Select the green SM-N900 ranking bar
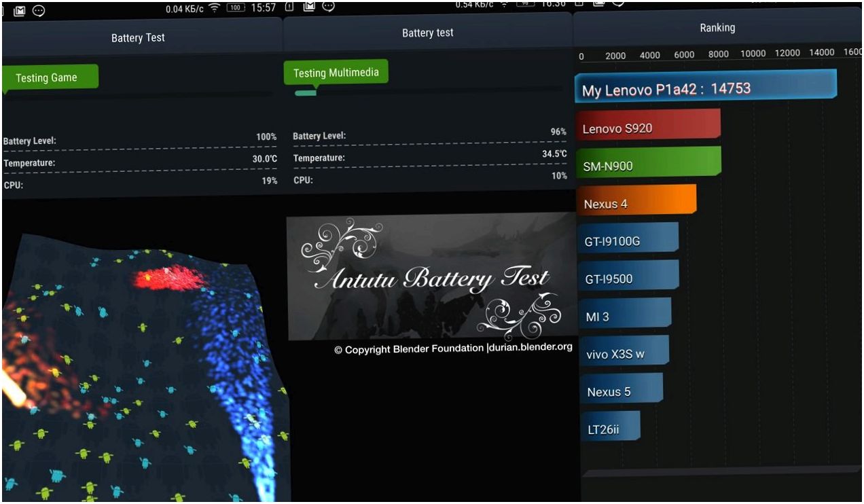This screenshot has width=864, height=504. click(649, 163)
